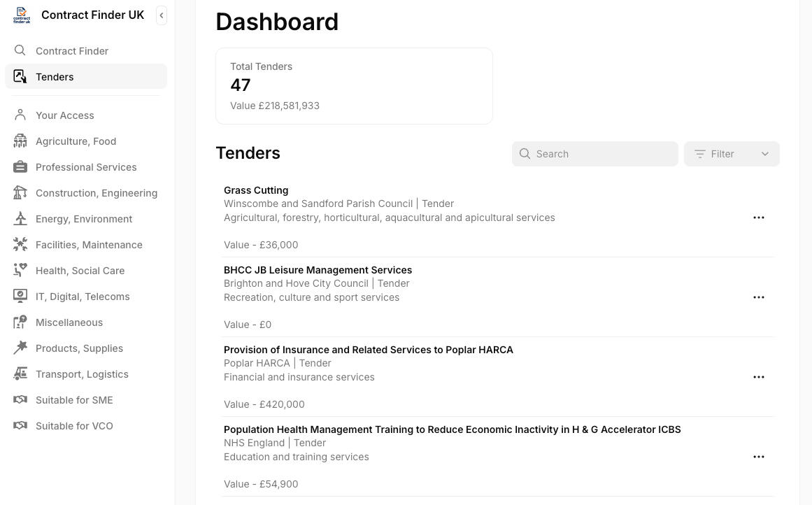Switch to the Tenders section
Viewport: 812px width, 505px height.
[55, 76]
